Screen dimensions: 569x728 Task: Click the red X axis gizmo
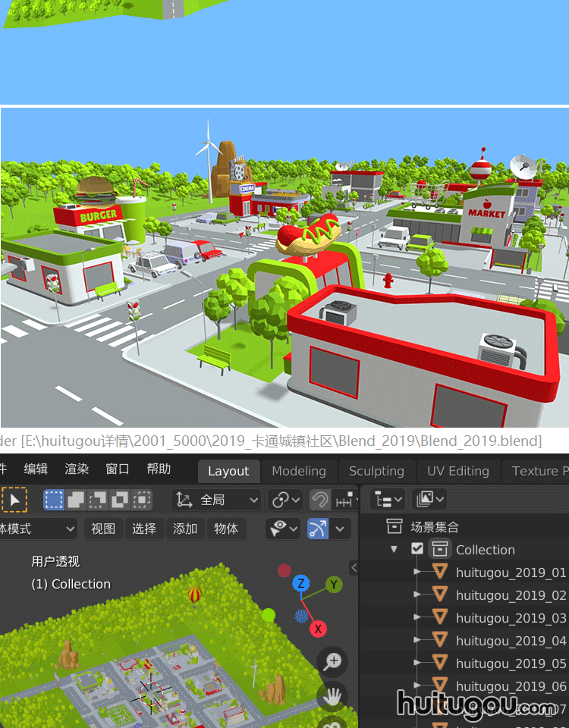tap(319, 629)
